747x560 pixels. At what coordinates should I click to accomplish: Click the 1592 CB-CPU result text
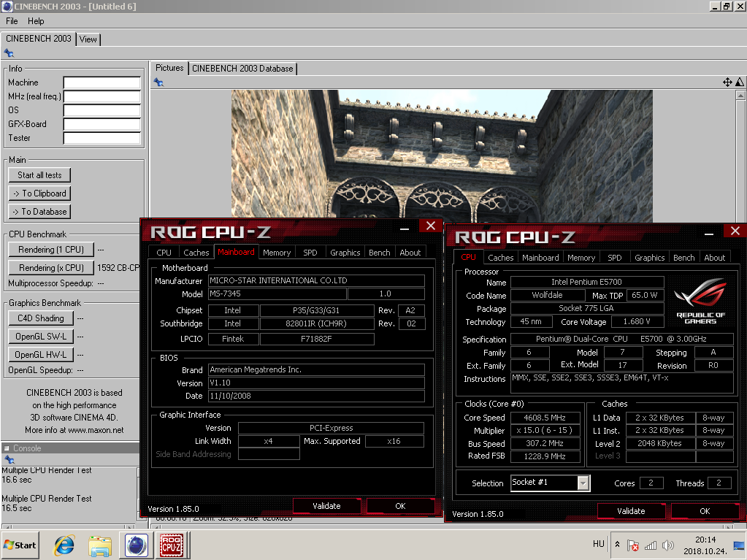tap(118, 268)
